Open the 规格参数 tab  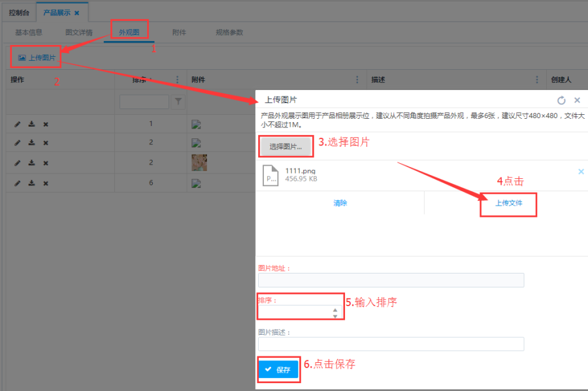[229, 32]
